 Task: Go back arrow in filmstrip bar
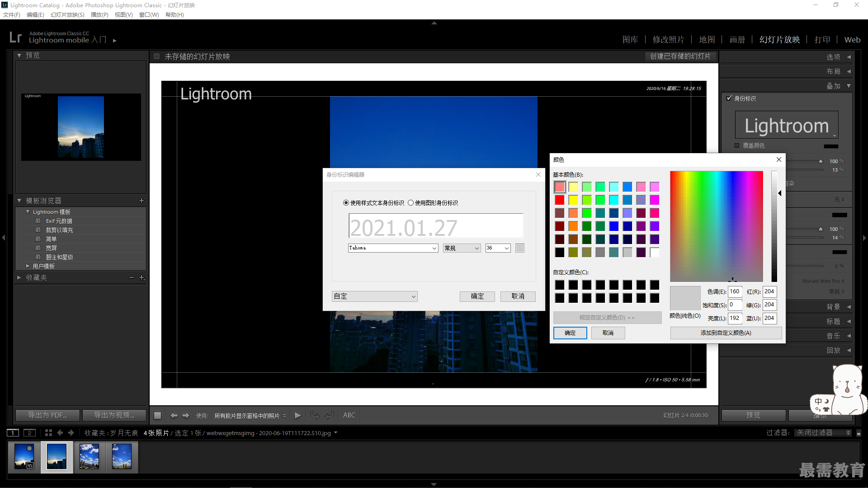[x=60, y=433]
